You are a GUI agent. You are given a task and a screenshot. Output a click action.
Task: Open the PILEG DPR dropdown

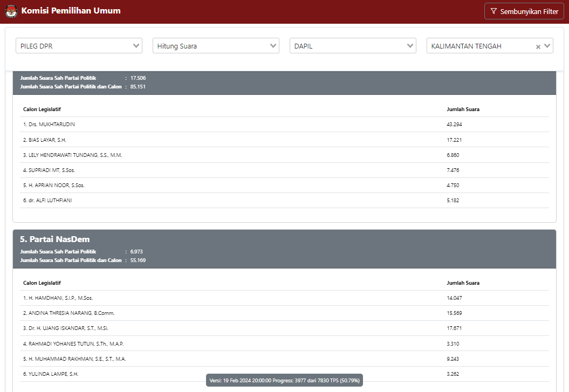pos(79,46)
